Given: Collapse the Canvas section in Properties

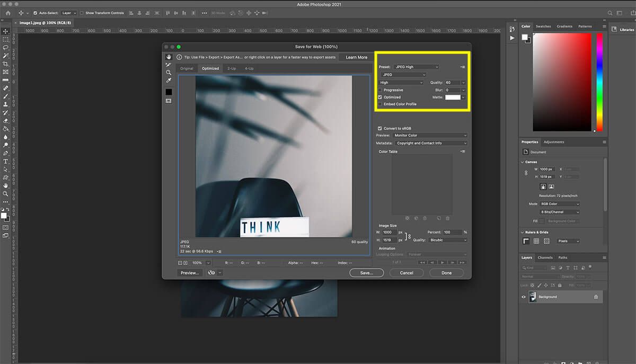Looking at the screenshot, I should point(522,162).
